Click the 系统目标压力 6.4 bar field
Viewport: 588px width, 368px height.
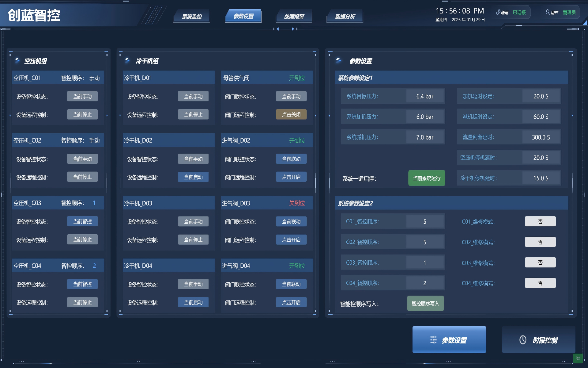tap(425, 96)
